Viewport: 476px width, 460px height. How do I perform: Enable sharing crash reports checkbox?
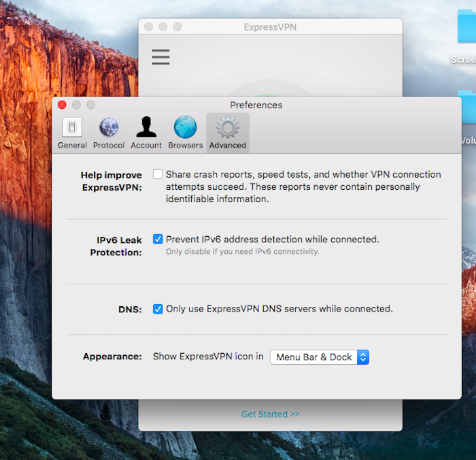158,174
